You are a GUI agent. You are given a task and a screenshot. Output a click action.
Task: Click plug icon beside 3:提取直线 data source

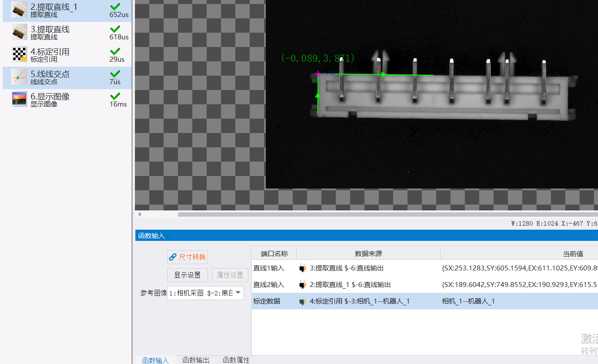303,268
